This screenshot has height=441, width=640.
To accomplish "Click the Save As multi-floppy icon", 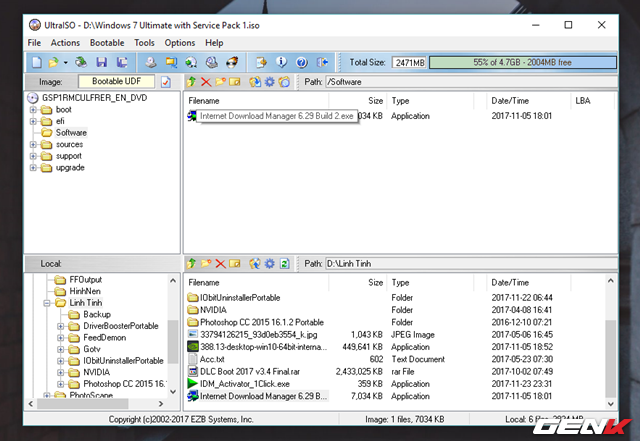I will tap(122, 62).
